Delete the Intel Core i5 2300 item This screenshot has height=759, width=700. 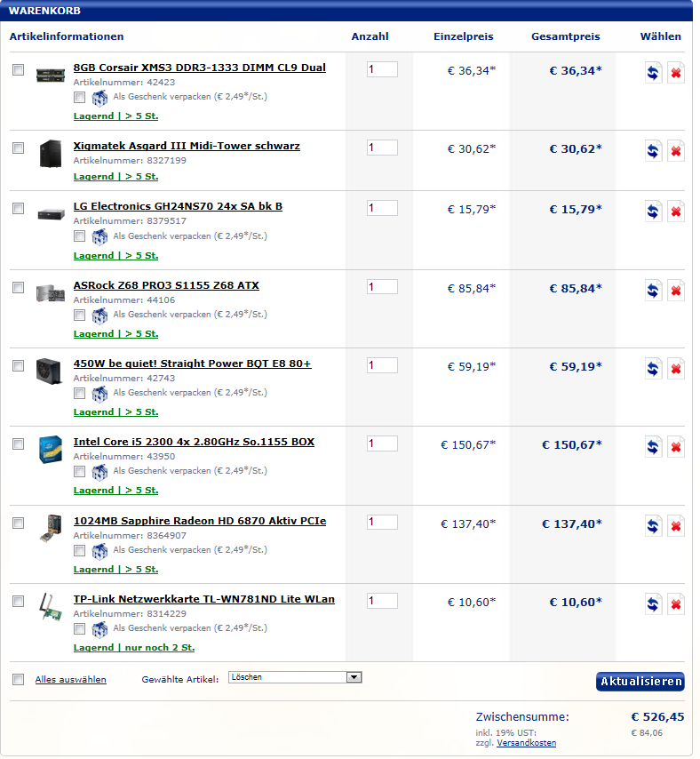coord(676,447)
